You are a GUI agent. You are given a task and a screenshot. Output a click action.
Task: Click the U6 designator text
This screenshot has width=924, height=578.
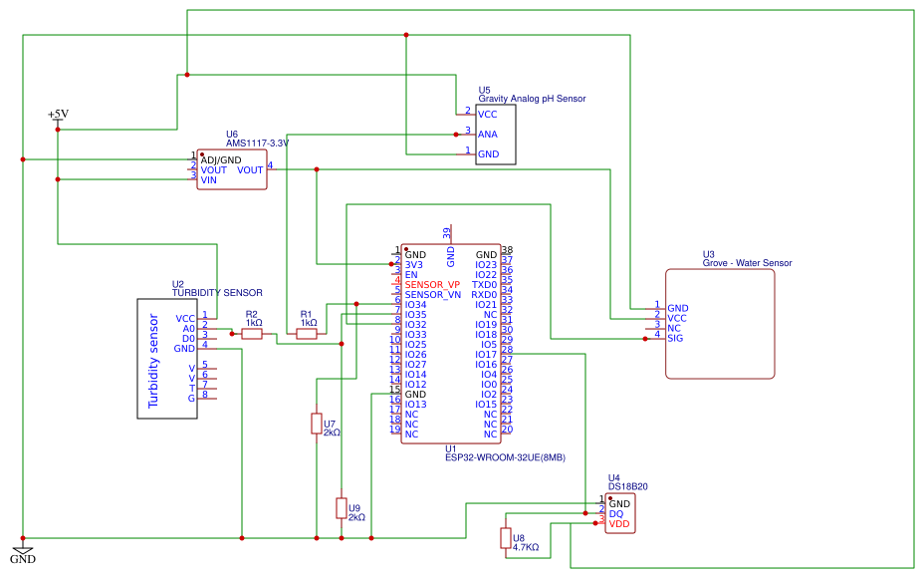pos(232,135)
